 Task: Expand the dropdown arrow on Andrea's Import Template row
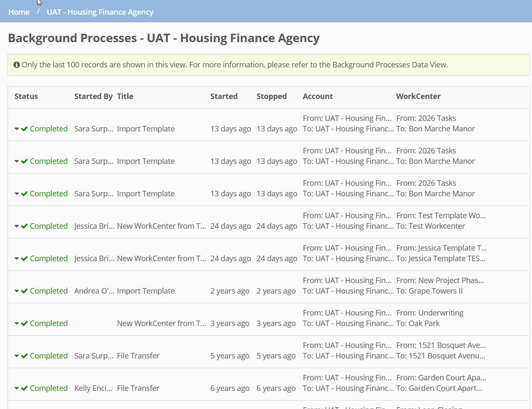16,291
